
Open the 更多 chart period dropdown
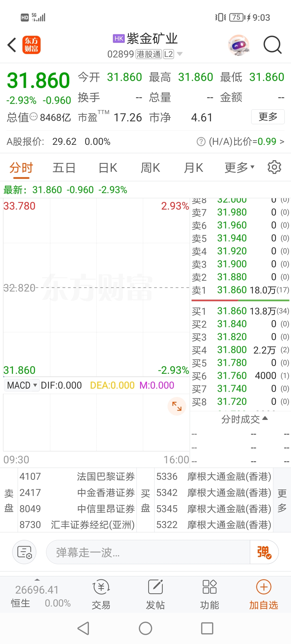pyautogui.click(x=239, y=167)
